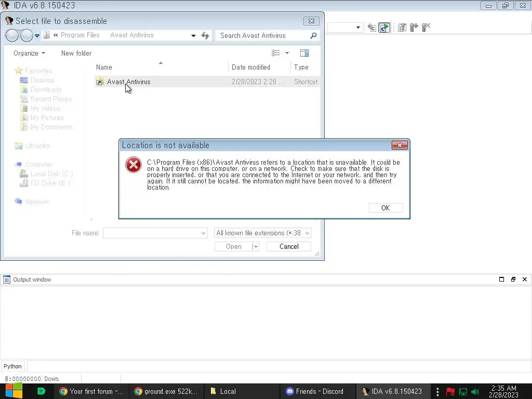Click the delete breakpoint toolbar icon

(426, 27)
